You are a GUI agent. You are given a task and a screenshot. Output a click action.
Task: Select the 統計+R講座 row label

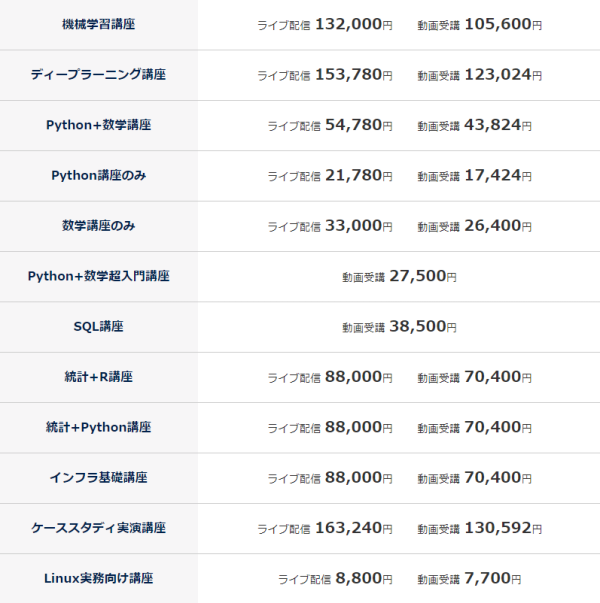coord(98,377)
